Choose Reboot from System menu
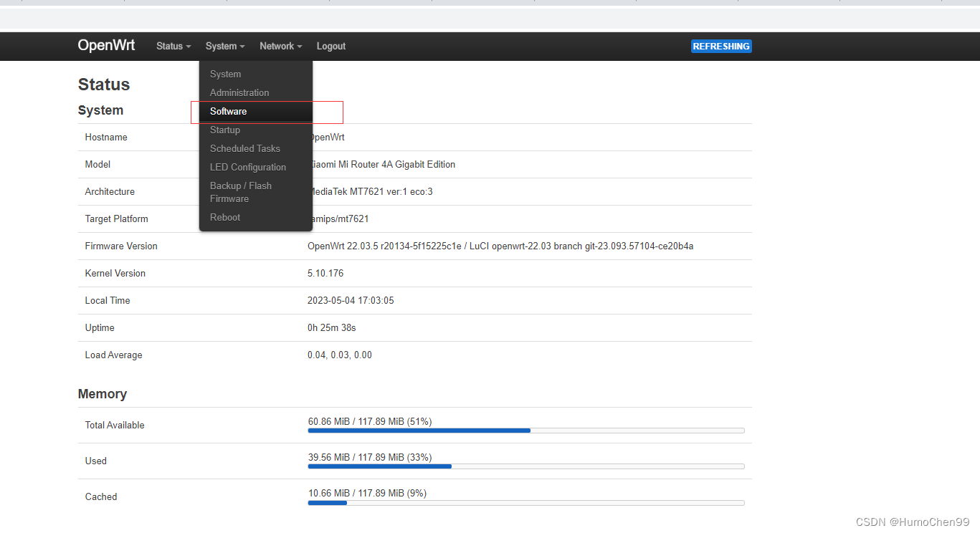 (256, 217)
